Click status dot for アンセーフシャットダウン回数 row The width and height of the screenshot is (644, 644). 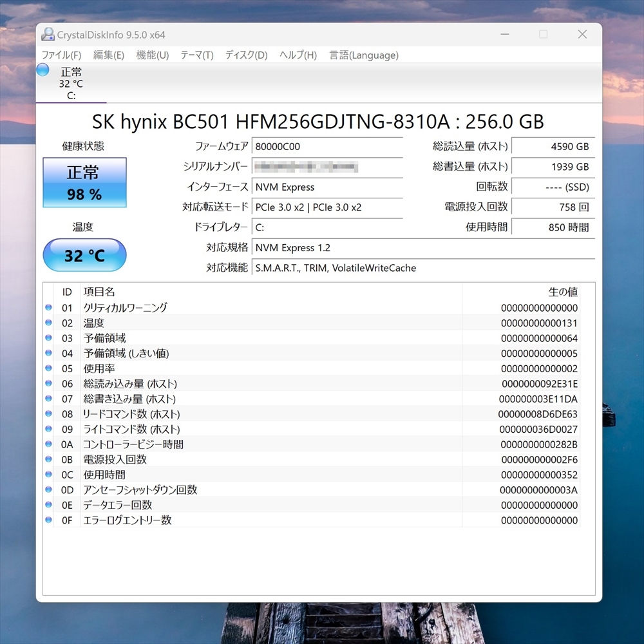click(48, 489)
